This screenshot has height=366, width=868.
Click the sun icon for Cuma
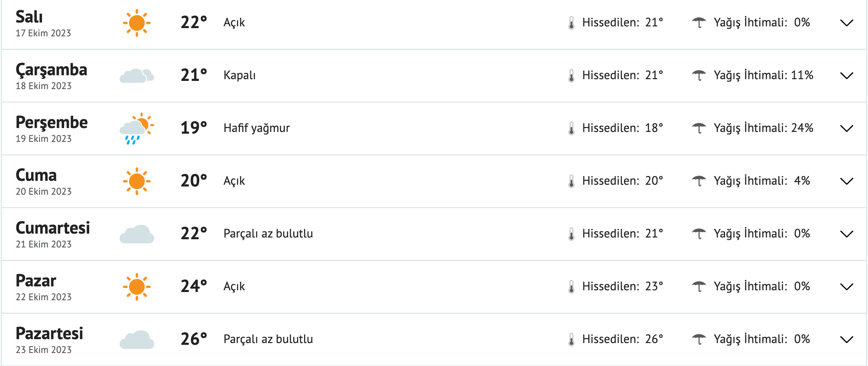137,181
